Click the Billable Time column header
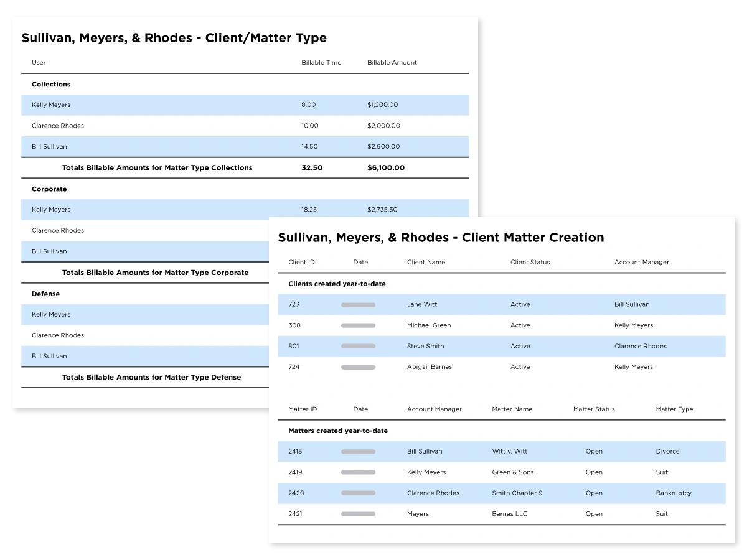 [x=321, y=62]
